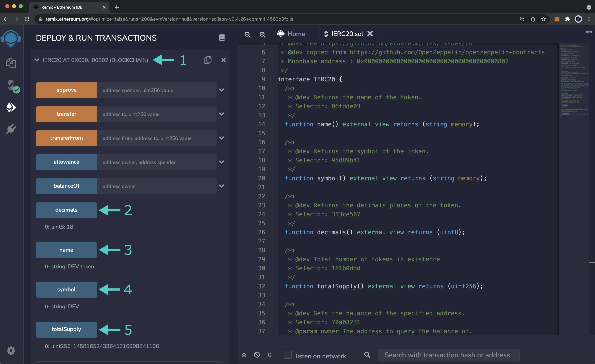
Task: Click line number 9 in the gutter
Action: coord(263,79)
